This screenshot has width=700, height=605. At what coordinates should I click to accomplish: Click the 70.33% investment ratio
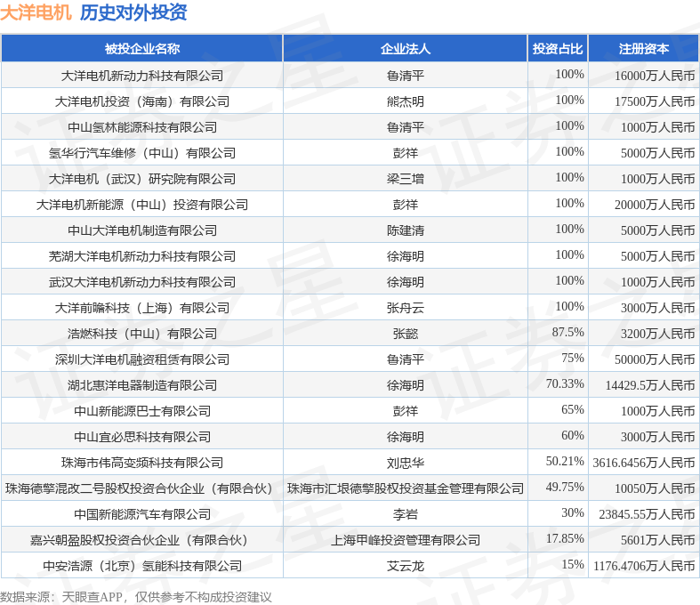click(565, 384)
